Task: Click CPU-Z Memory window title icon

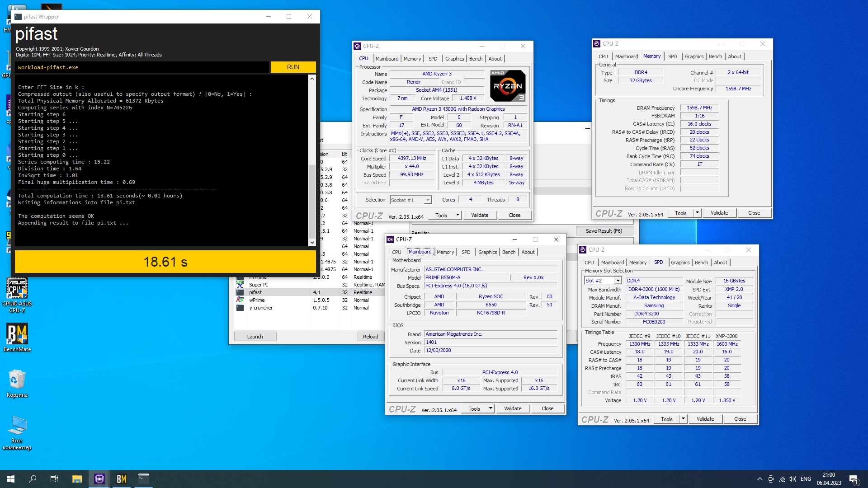Action: tap(597, 44)
